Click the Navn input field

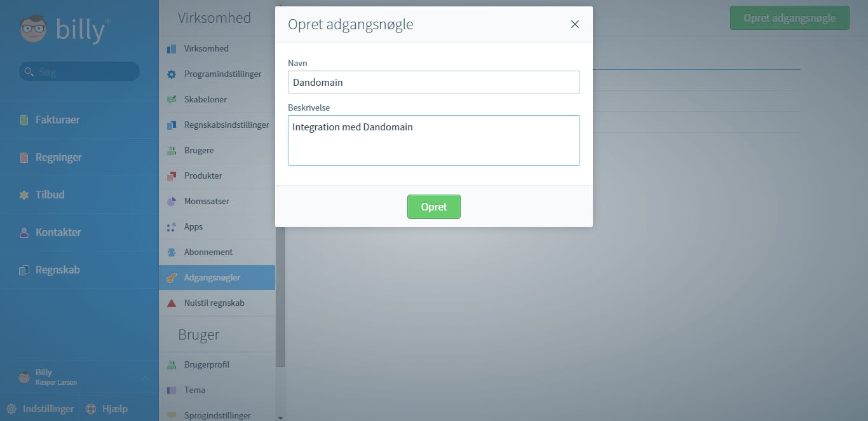coord(434,82)
